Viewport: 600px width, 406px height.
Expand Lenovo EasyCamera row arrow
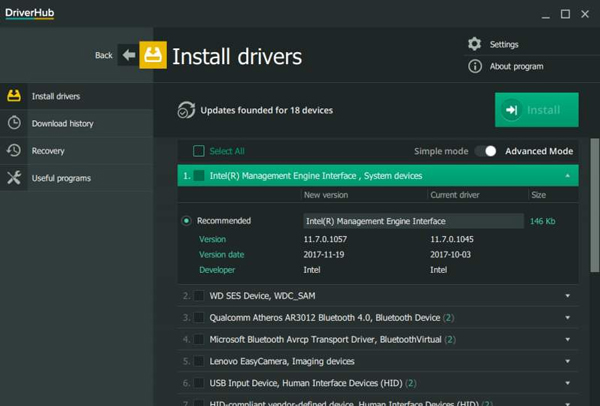pyautogui.click(x=567, y=361)
